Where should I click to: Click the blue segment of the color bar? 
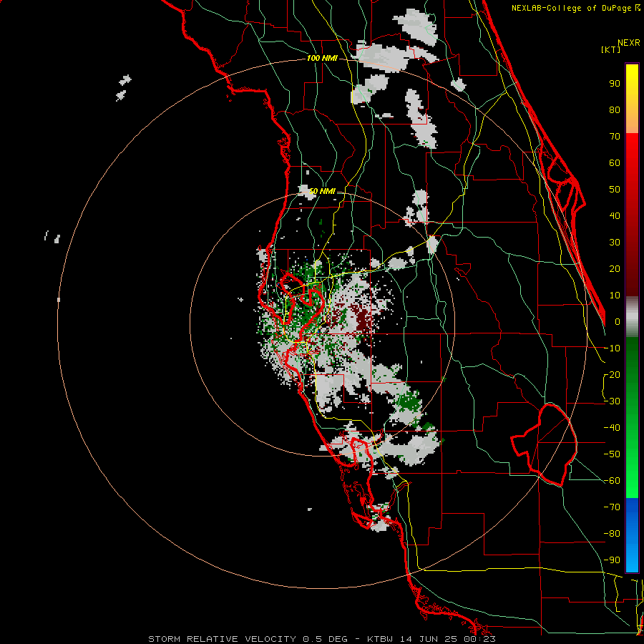(x=632, y=535)
